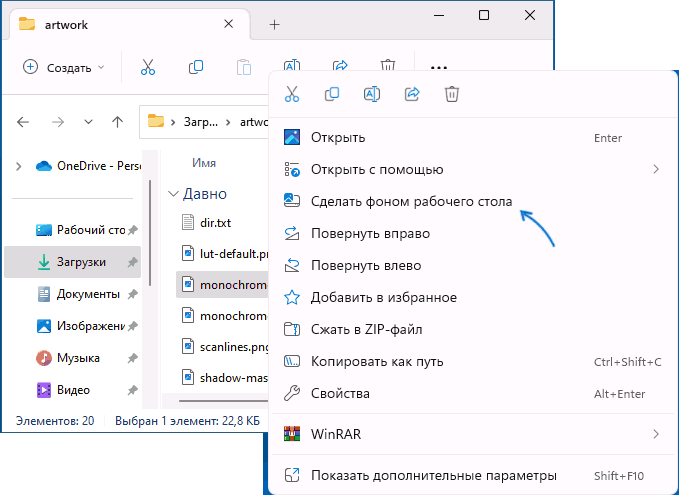679x495 pixels.
Task: Click pin icon beside Видео
Action: click(x=133, y=390)
